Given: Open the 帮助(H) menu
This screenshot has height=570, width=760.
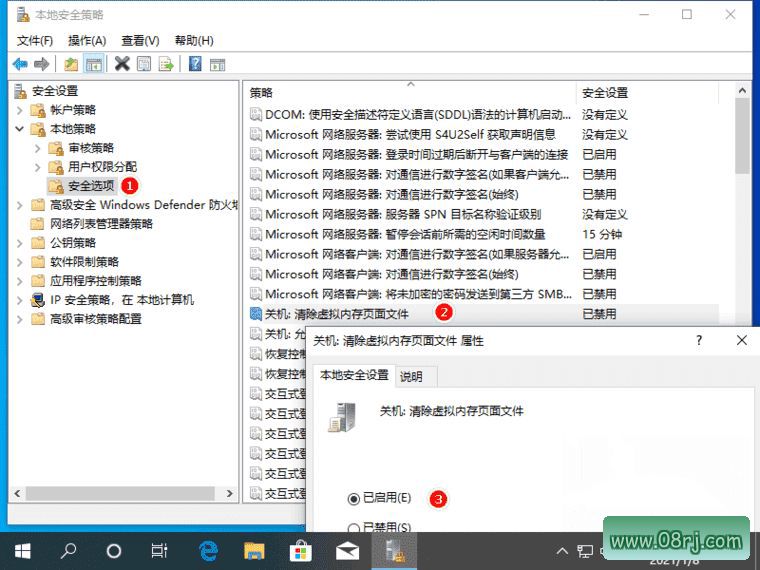Looking at the screenshot, I should point(194,41).
